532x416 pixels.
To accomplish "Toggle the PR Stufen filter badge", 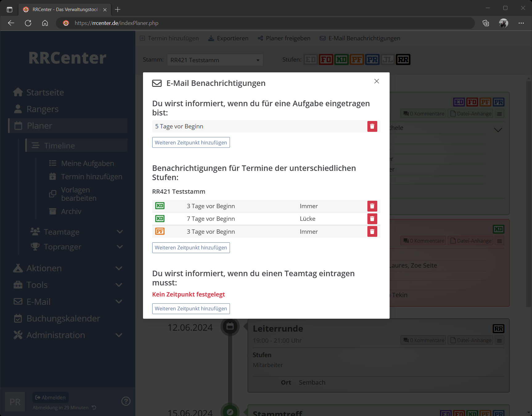I will coord(372,59).
